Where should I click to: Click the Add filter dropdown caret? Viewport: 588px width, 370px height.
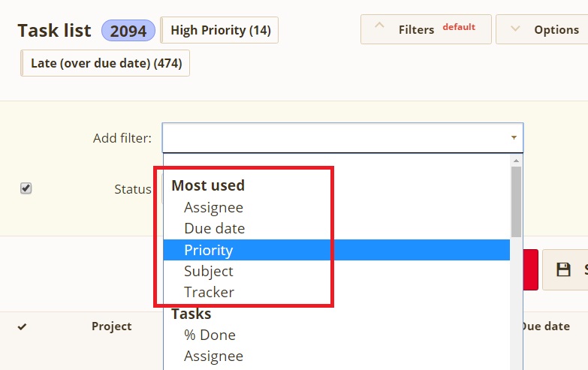tap(514, 138)
